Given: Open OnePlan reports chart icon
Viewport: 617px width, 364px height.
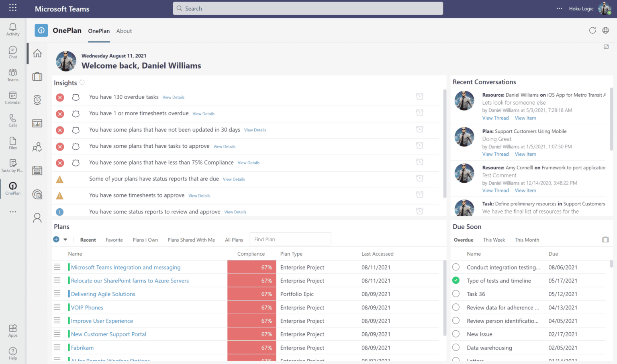Looking at the screenshot, I should click(x=37, y=124).
